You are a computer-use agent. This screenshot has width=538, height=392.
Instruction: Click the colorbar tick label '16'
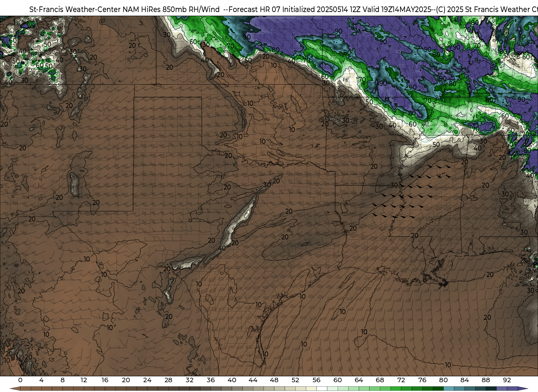[x=105, y=380]
